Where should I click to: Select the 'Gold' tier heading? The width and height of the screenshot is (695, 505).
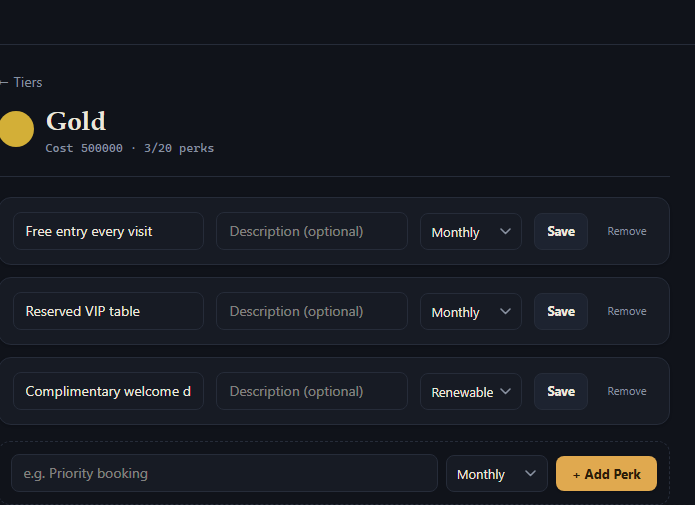click(x=76, y=121)
